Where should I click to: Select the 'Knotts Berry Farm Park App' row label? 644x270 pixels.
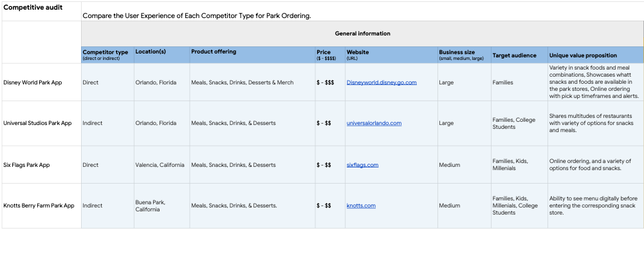tap(41, 206)
